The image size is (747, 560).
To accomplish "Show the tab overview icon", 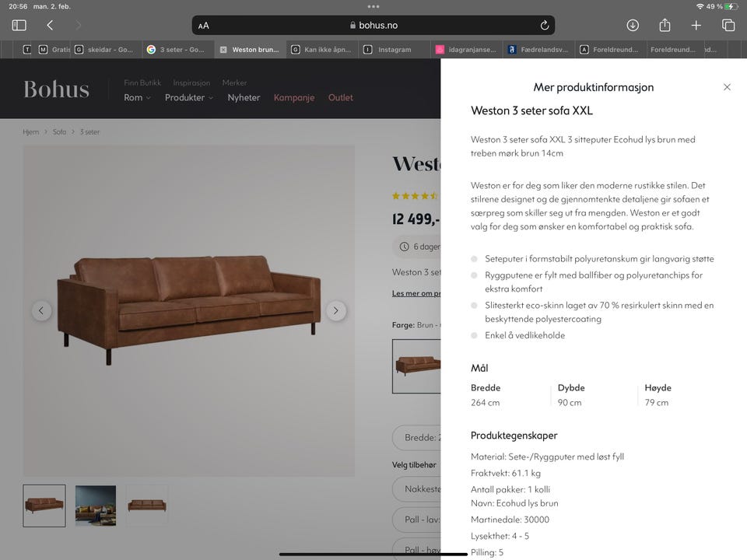I will click(728, 25).
